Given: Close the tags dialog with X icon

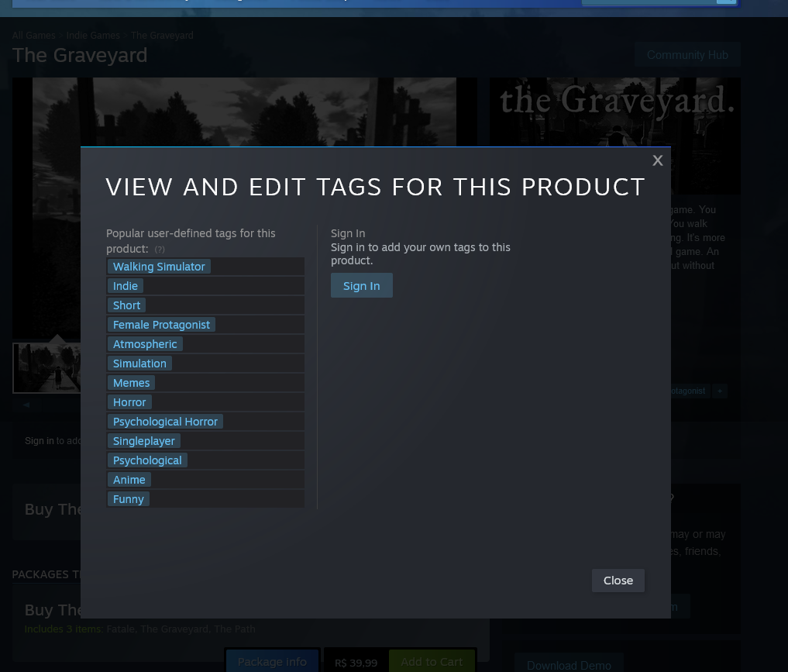Looking at the screenshot, I should click(x=657, y=160).
